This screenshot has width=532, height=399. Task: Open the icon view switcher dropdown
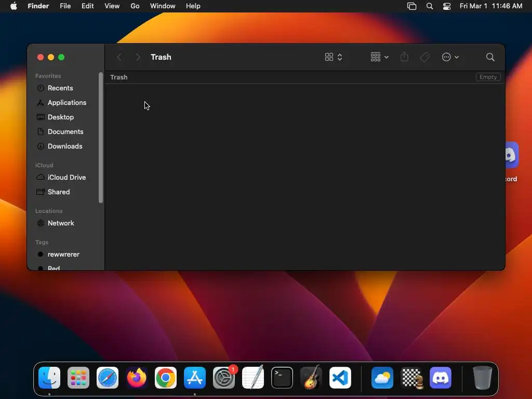click(333, 57)
